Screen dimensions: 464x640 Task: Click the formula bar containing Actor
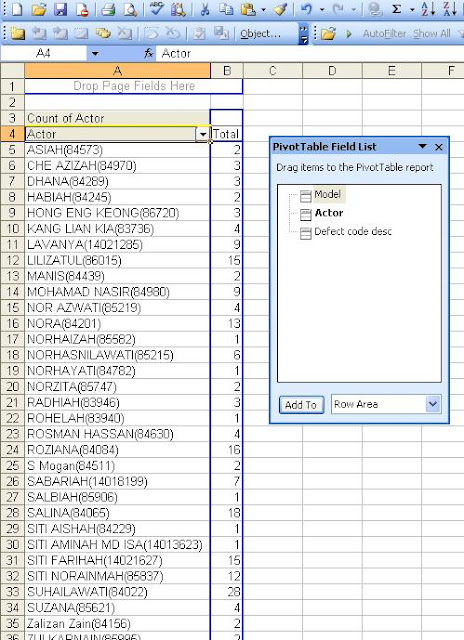point(310,53)
